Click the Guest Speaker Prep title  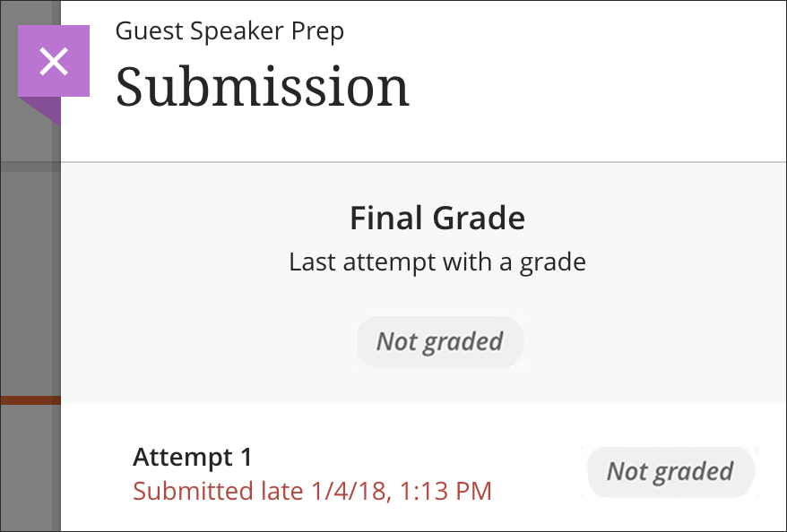click(x=229, y=31)
